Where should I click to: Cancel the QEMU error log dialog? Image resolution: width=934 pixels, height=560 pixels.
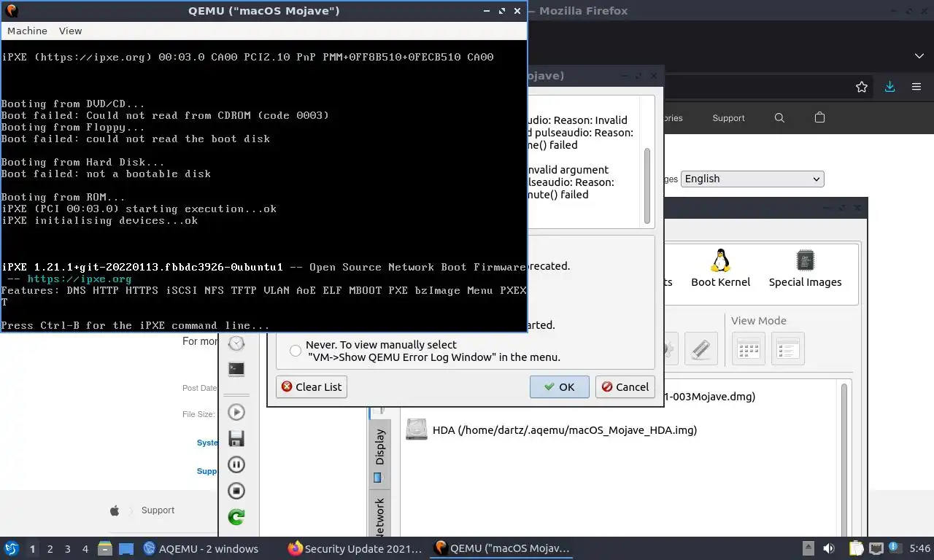pos(625,386)
